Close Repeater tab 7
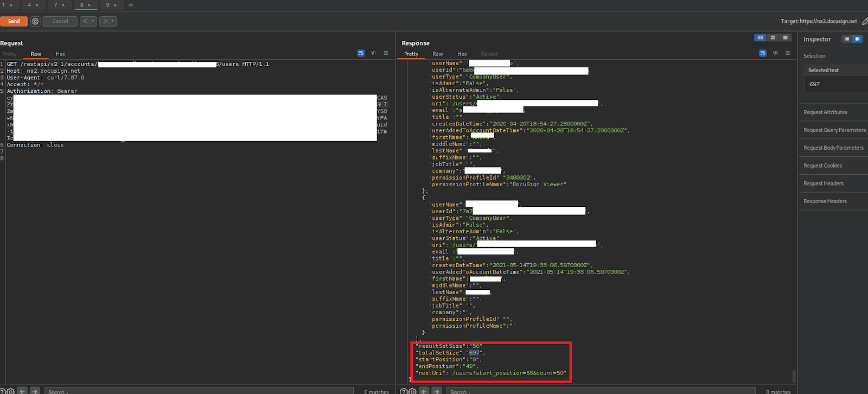868x394 pixels. (x=63, y=5)
